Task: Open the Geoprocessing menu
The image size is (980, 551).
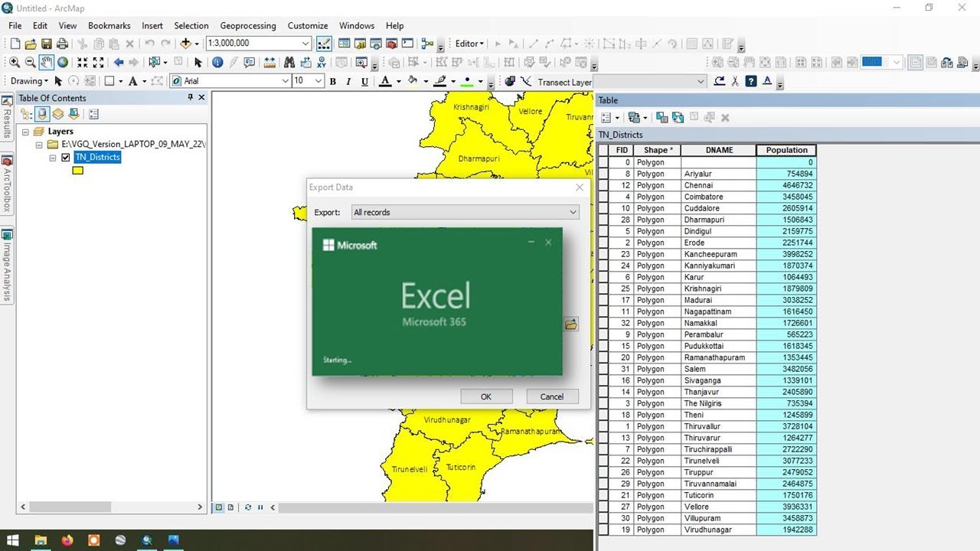Action: pos(247,25)
